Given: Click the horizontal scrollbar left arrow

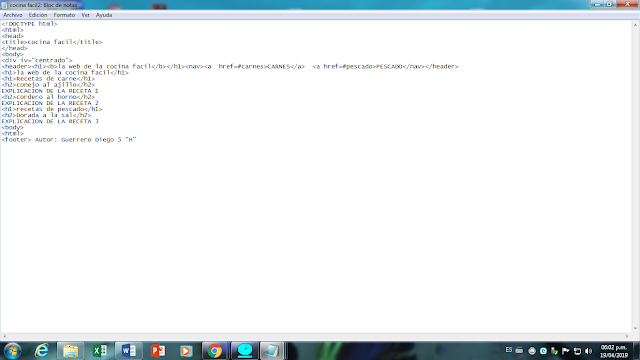Looking at the screenshot, I should pos(4,336).
